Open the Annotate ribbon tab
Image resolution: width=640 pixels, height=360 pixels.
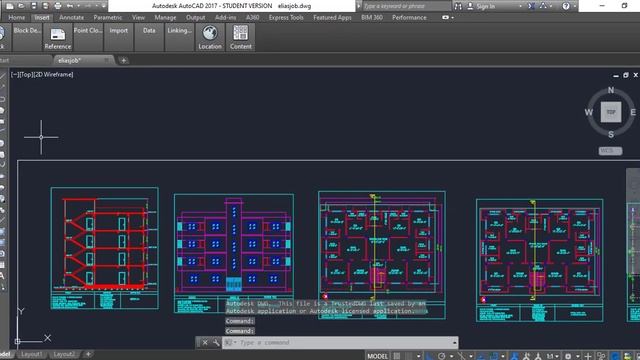(71, 18)
